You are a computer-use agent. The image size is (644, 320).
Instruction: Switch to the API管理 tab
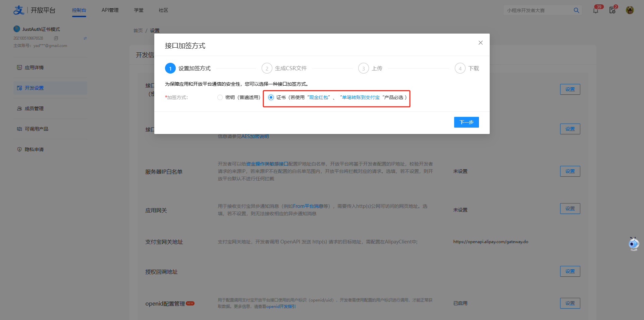(110, 10)
